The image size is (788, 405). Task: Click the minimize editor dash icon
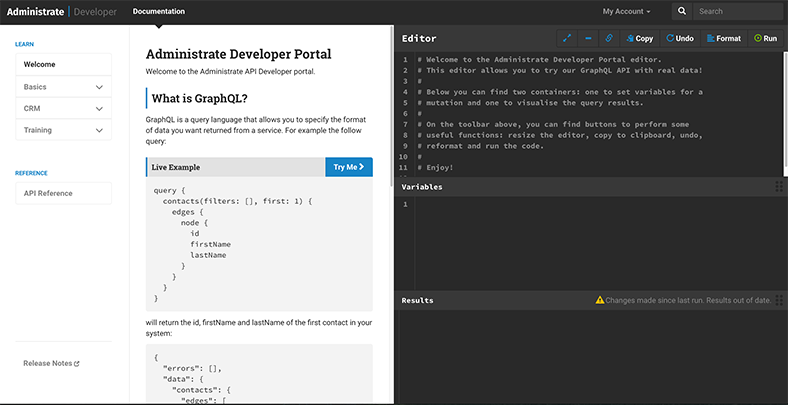588,38
